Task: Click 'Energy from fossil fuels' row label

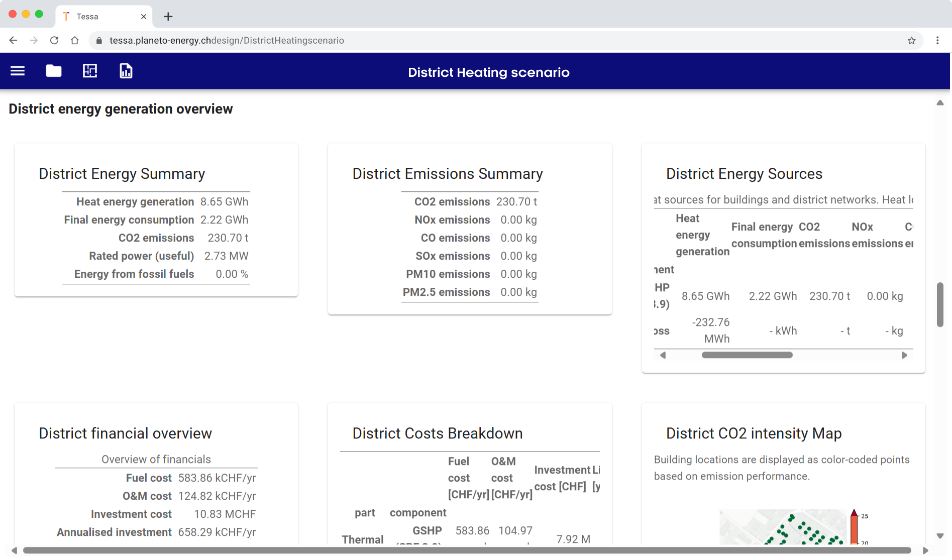Action: pyautogui.click(x=134, y=274)
